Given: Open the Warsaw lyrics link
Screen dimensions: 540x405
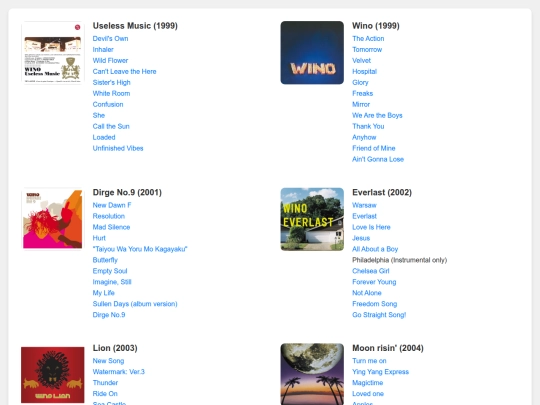Looking at the screenshot, I should click(x=364, y=205).
